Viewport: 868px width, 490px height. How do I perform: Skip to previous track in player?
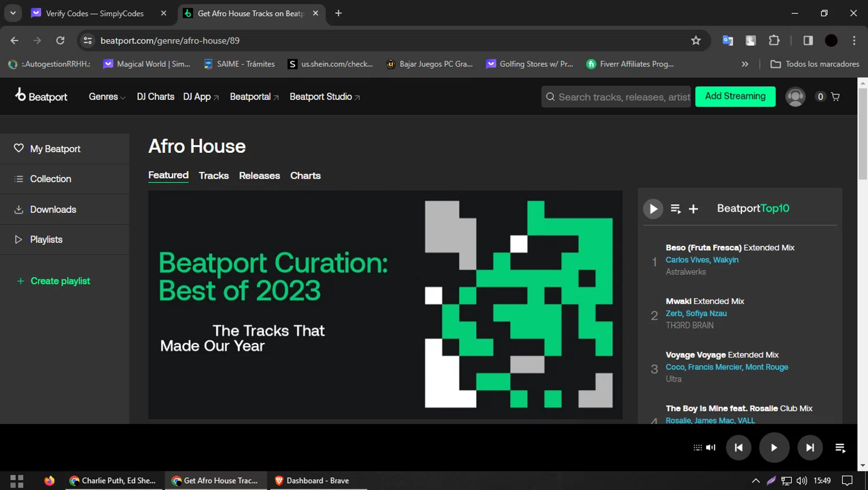click(738, 447)
